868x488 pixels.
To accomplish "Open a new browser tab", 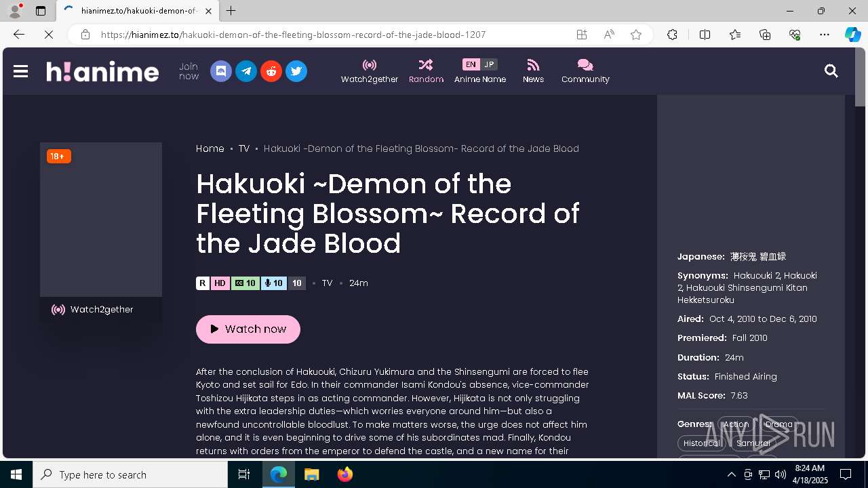I will (231, 11).
